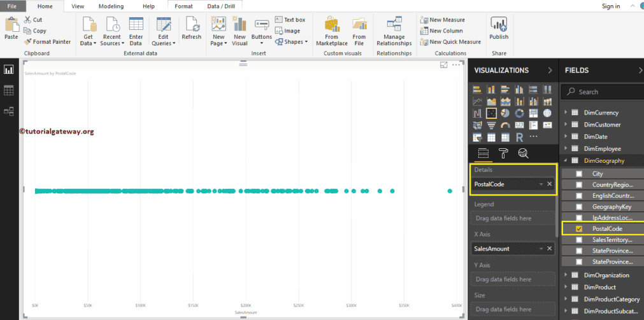The width and height of the screenshot is (644, 320).
Task: Open Focus mode on the scatter visual
Action: click(x=443, y=65)
